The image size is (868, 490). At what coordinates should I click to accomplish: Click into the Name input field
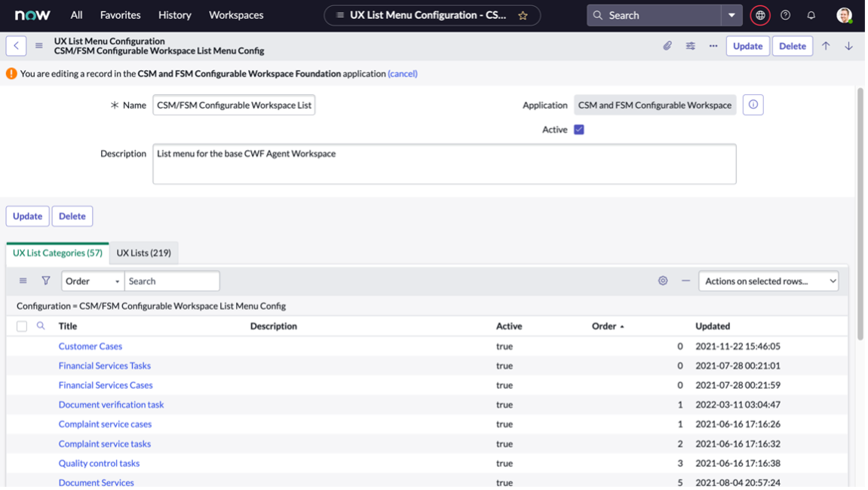234,105
